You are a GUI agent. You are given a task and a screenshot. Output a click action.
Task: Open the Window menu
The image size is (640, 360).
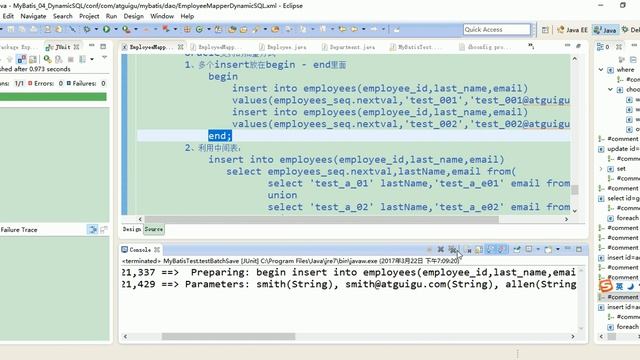[162, 16]
